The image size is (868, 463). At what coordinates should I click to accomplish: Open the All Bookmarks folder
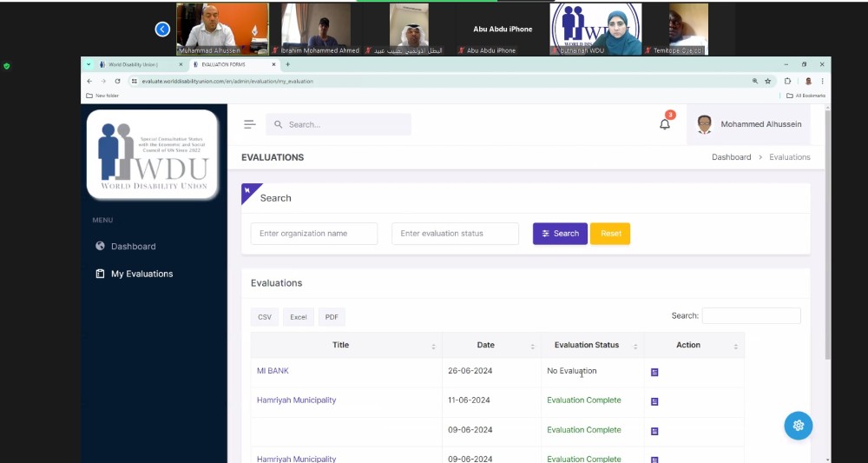[806, 96]
